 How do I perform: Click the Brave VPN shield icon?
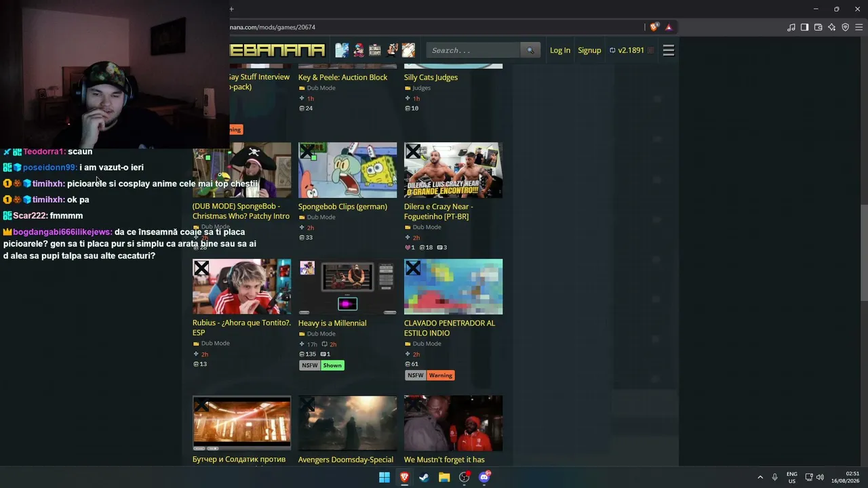click(x=845, y=27)
